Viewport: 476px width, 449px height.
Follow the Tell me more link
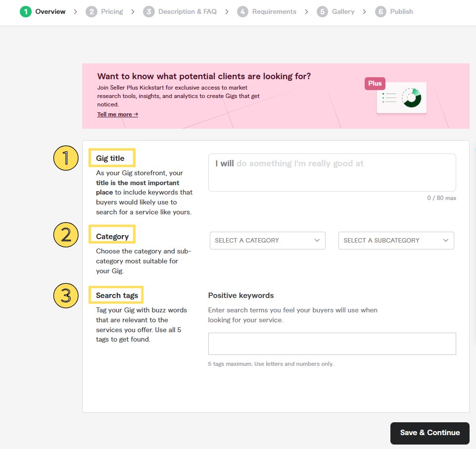(x=117, y=114)
